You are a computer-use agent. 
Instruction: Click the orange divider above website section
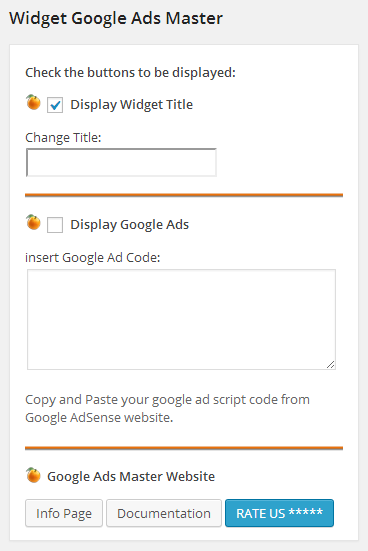184,448
